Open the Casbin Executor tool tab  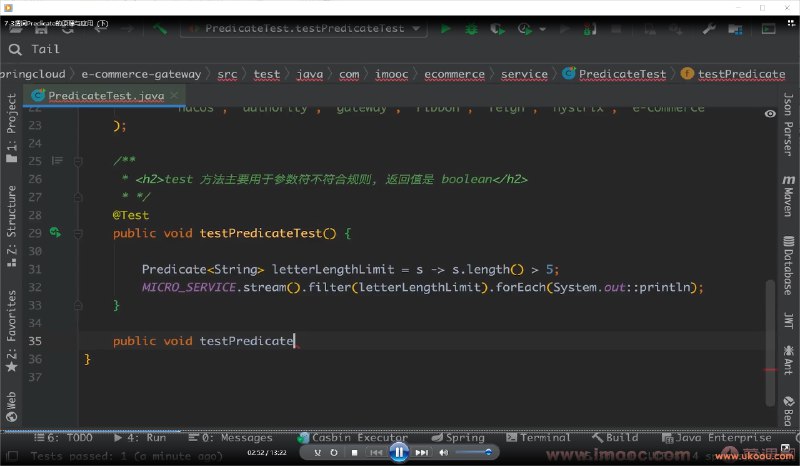pos(353,437)
